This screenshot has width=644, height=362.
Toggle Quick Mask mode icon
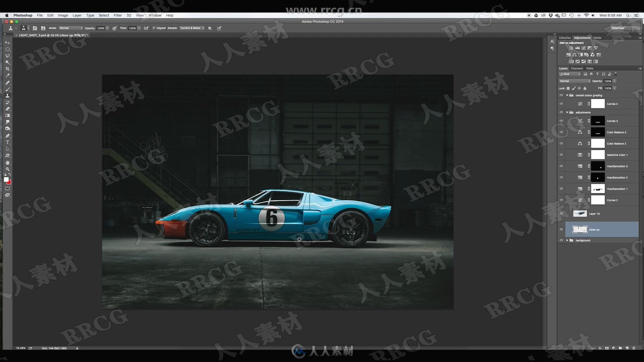[7, 189]
